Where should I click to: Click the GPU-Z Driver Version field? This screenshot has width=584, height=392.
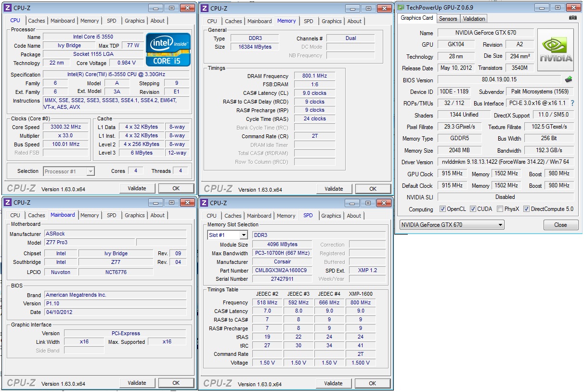[506, 162]
